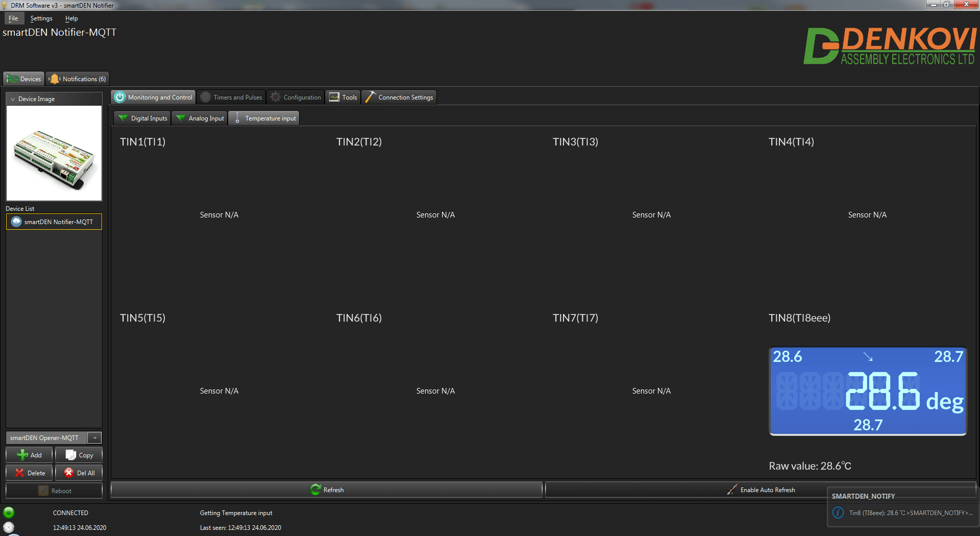Click the smartDEN Notifier-MQTT device icon

16,222
